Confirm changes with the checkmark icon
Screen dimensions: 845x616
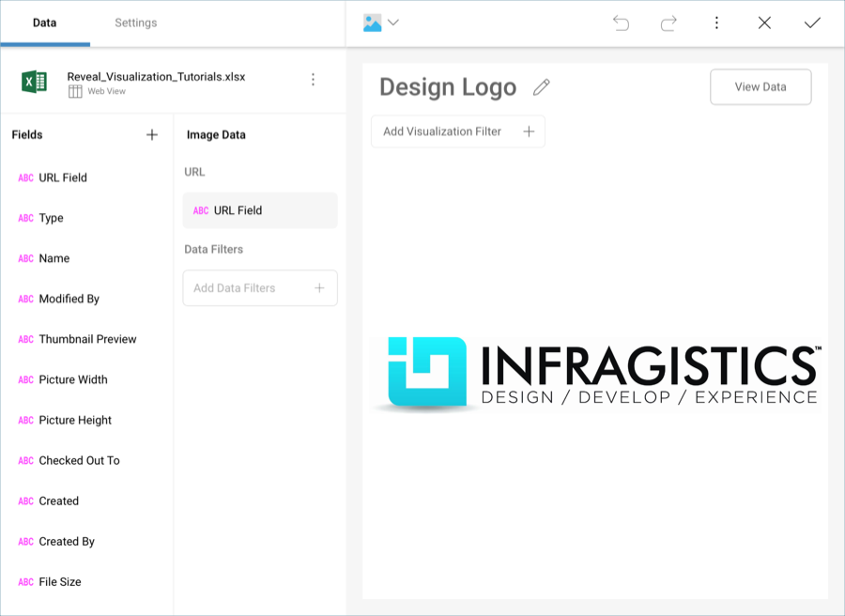812,23
